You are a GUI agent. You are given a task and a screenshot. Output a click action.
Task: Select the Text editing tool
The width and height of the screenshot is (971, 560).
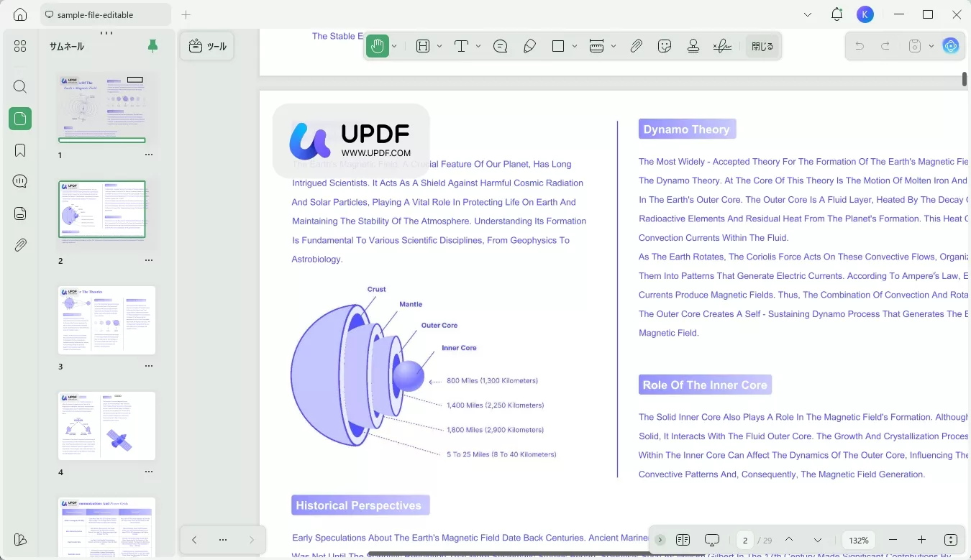pyautogui.click(x=461, y=45)
